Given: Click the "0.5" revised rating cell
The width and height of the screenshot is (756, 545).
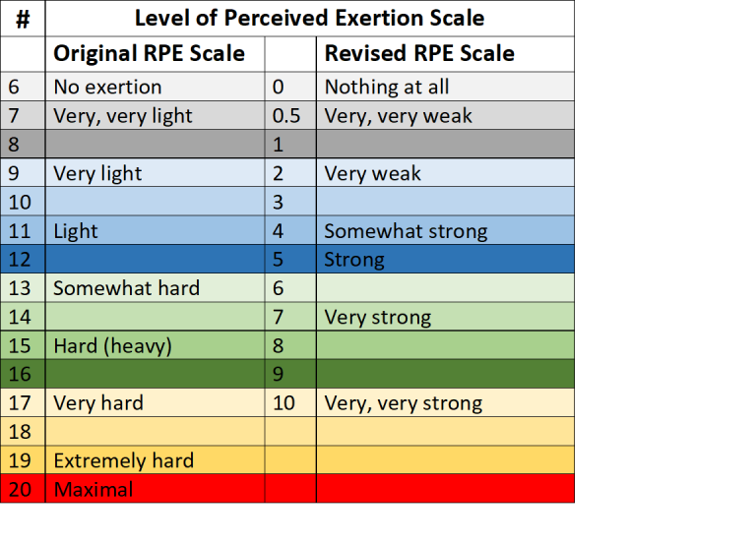Looking at the screenshot, I should 286,116.
